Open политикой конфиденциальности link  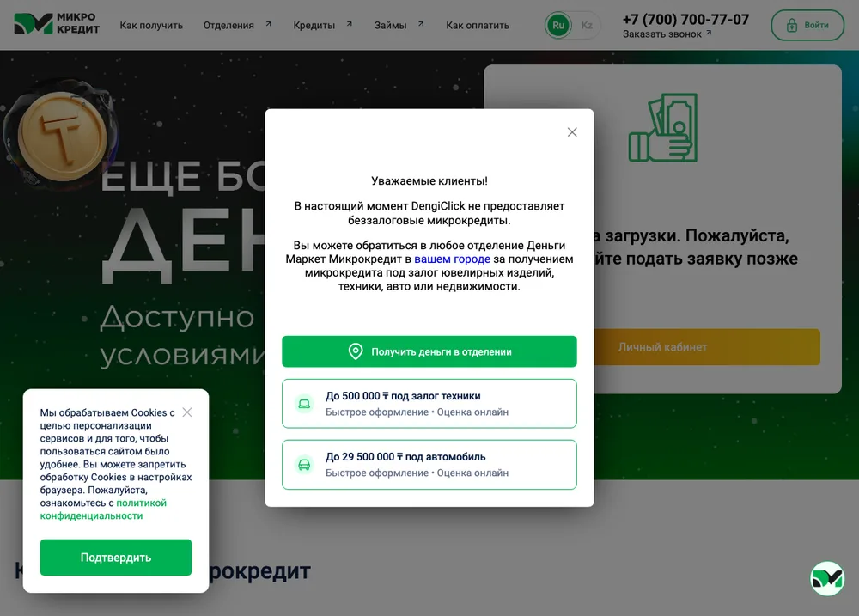coord(103,509)
